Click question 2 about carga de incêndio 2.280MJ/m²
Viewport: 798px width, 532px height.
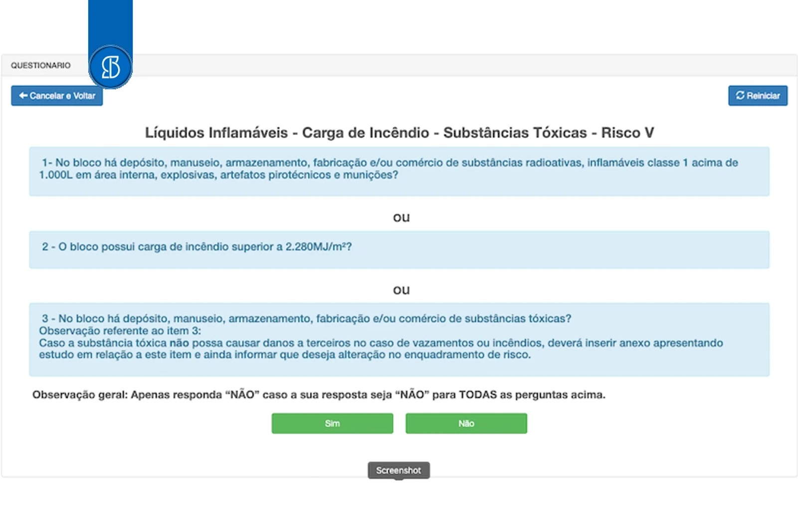click(x=399, y=249)
